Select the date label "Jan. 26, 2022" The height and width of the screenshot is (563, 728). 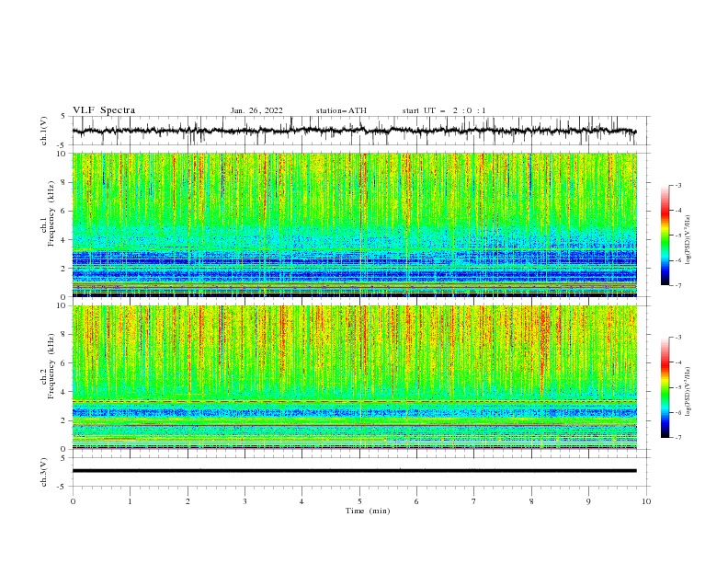point(256,110)
